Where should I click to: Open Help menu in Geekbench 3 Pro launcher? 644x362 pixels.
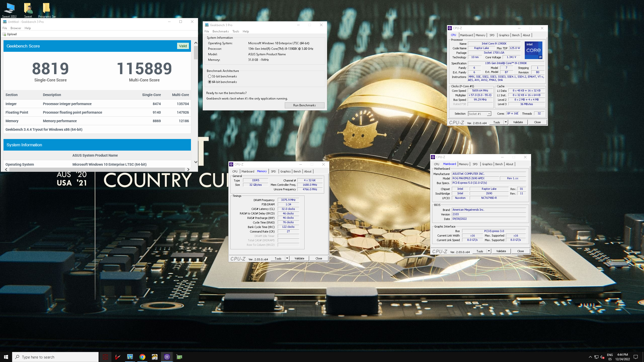[246, 31]
